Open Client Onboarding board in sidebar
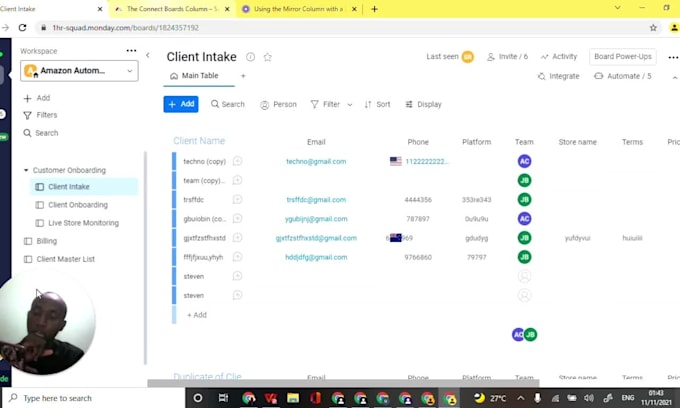The image size is (680, 408). 78,205
